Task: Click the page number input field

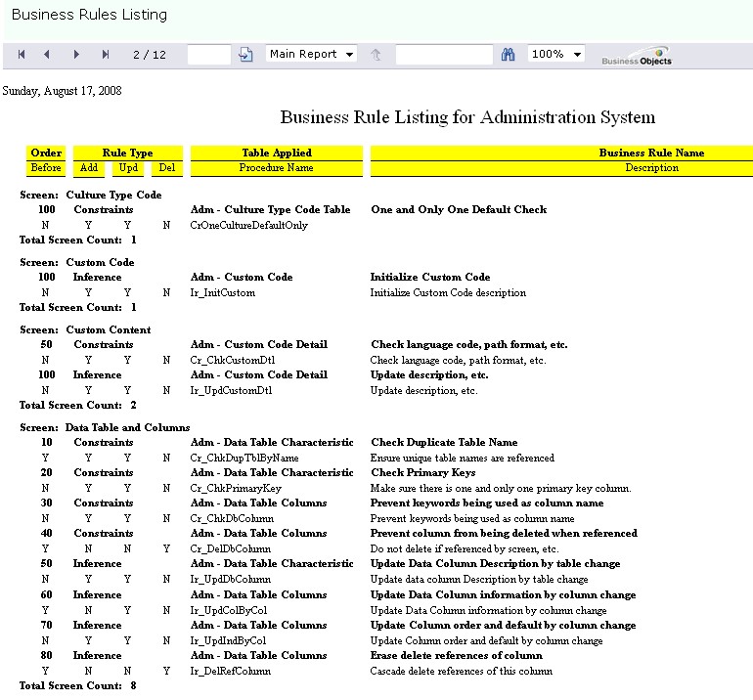Action: [209, 54]
